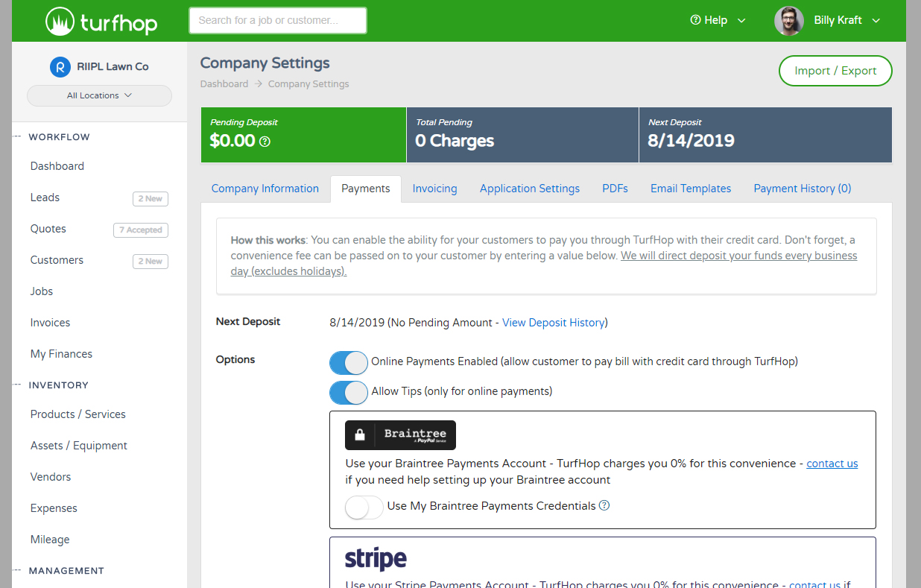The height and width of the screenshot is (588, 921).
Task: Click the Pending Deposit help tooltip icon
Action: tap(265, 141)
